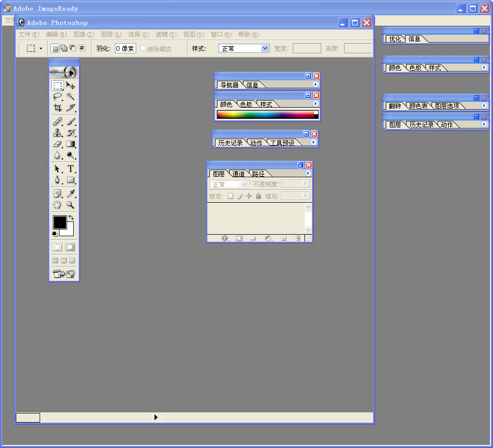The image size is (493, 448).
Task: Select the Crop tool
Action: click(57, 108)
